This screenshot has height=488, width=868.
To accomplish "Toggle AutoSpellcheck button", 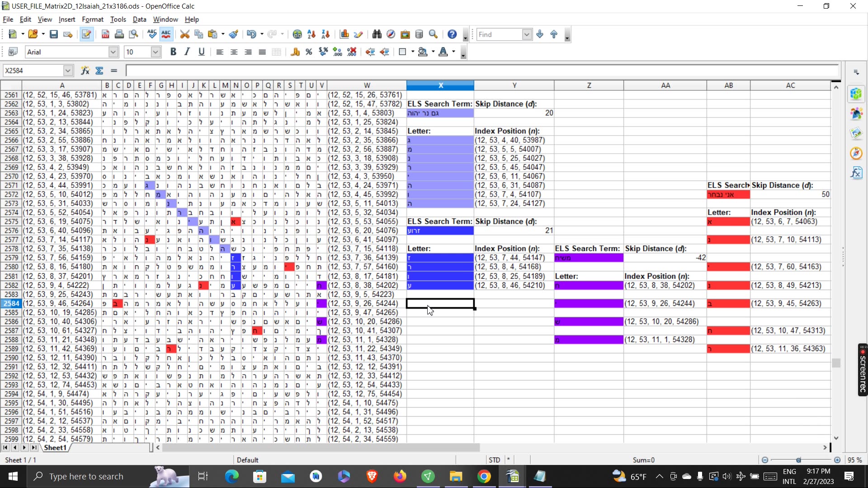I will 166,34.
